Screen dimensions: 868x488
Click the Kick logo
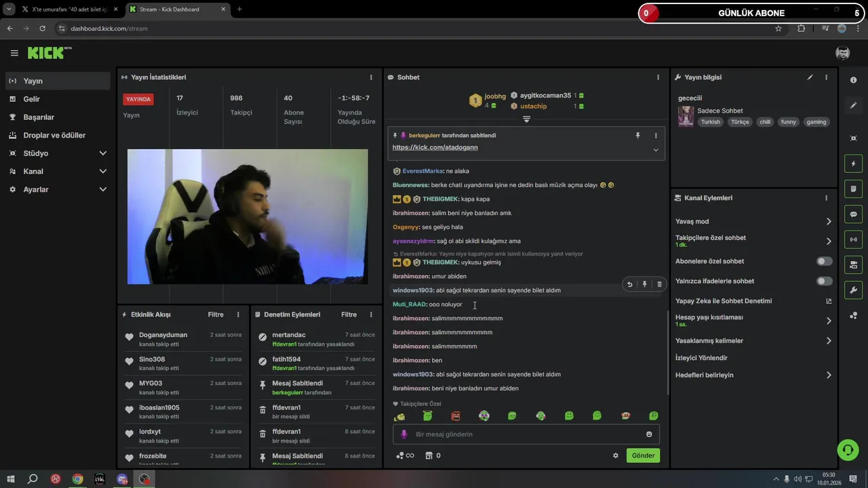pos(50,53)
